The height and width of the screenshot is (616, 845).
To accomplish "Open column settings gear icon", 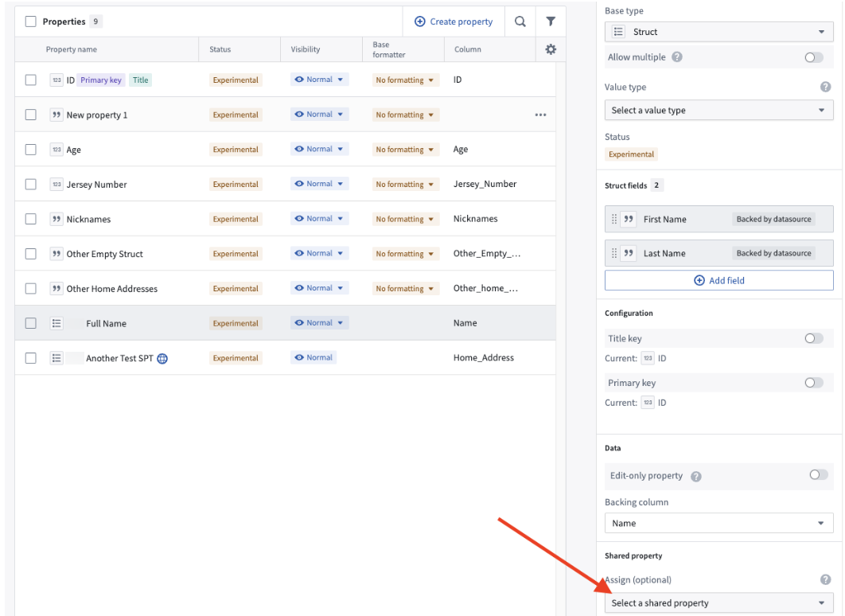I will click(x=551, y=49).
